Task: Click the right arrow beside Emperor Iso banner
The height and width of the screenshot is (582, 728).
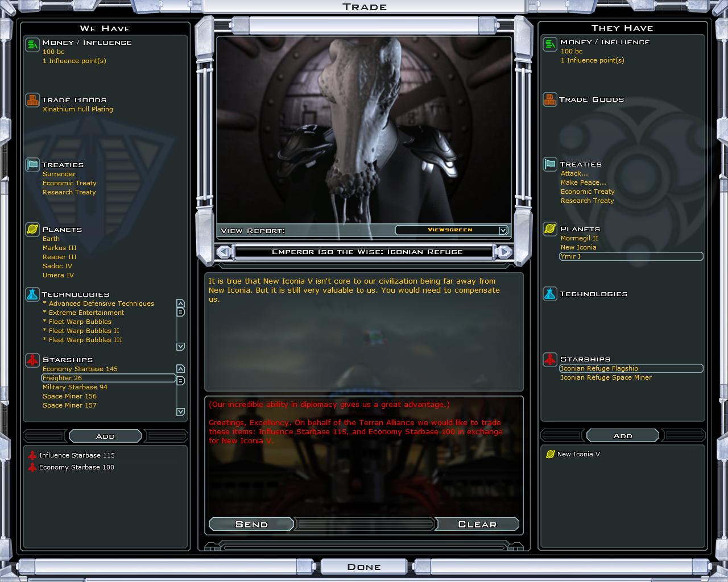Action: click(x=503, y=251)
